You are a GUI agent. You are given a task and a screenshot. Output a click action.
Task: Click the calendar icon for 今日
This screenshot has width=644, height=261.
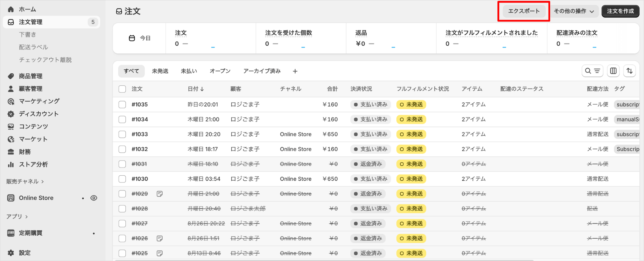click(x=132, y=38)
